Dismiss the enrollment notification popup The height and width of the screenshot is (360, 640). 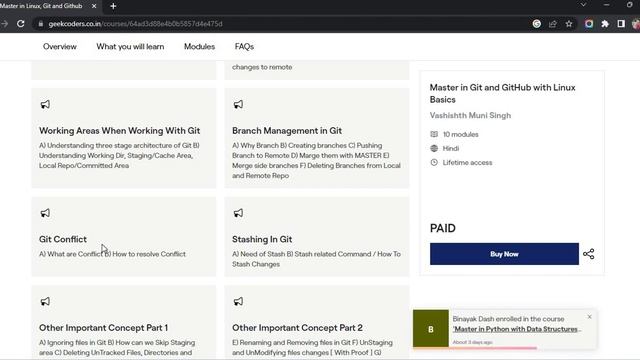pyautogui.click(x=589, y=317)
